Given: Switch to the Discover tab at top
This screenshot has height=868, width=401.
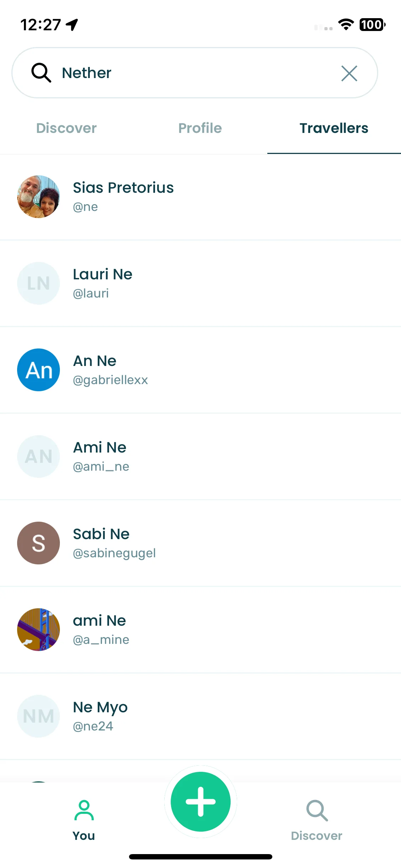Looking at the screenshot, I should coord(66,128).
